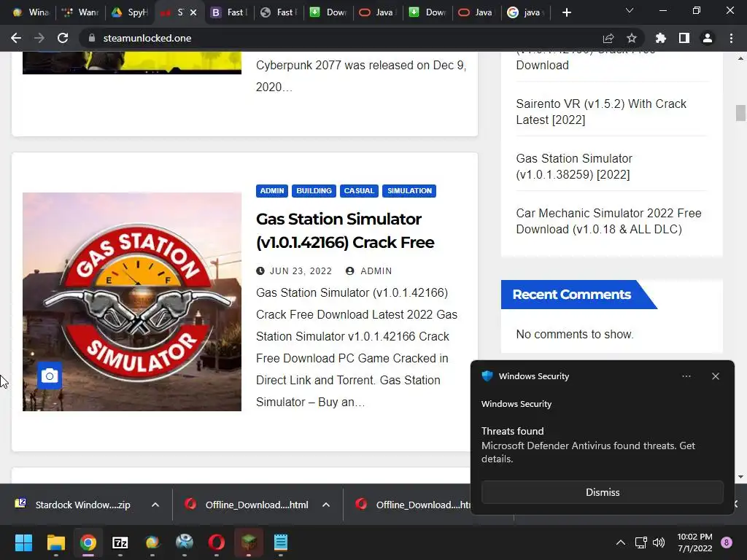The width and height of the screenshot is (747, 560).
Task: Open the Windows Start menu
Action: [x=23, y=542]
